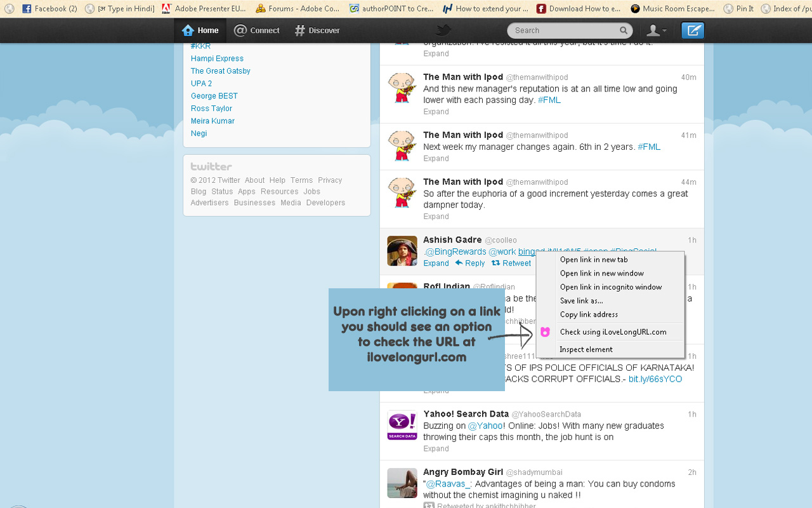Open the Angry Bombay Girl profile name

463,472
